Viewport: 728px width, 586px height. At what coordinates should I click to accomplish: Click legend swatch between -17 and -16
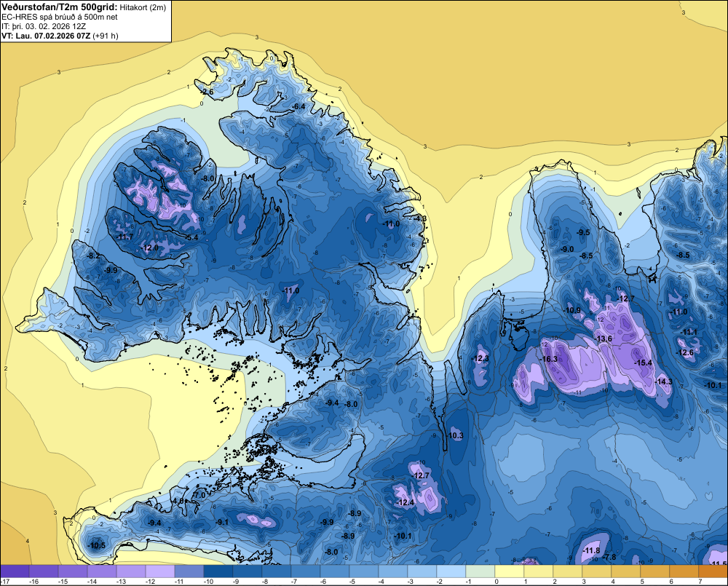click(15, 571)
